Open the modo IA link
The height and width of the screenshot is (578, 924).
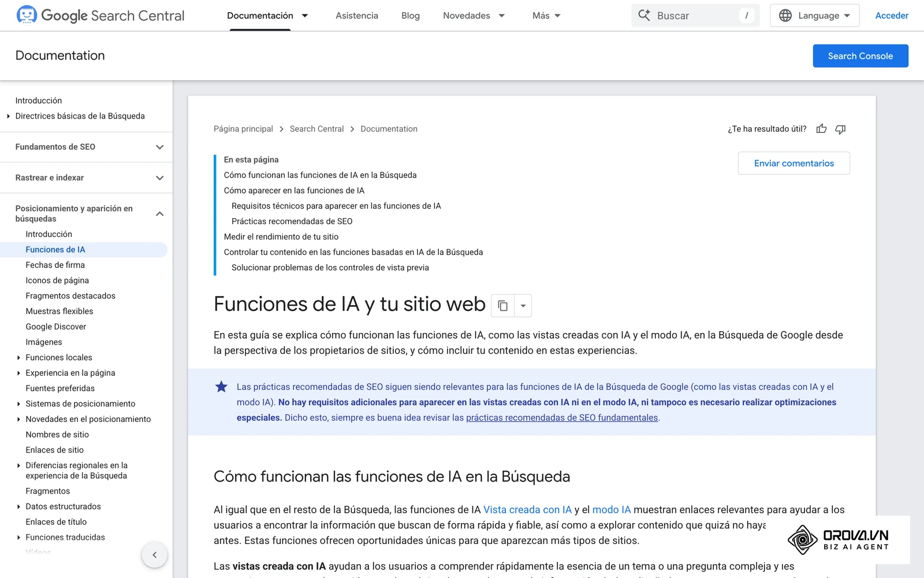point(612,510)
